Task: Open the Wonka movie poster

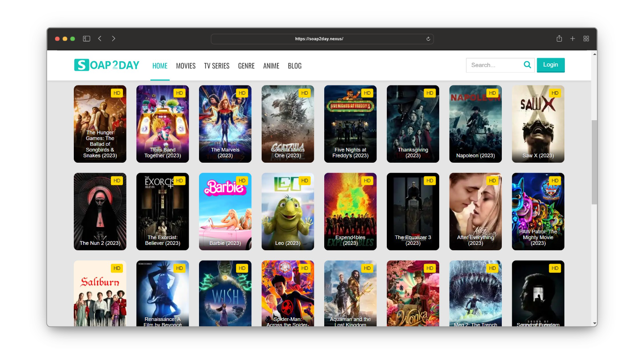Action: [x=413, y=293]
